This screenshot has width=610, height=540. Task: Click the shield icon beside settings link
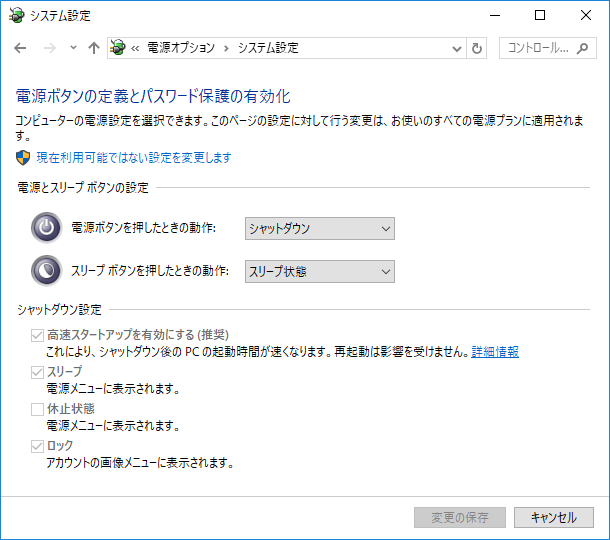click(24, 158)
